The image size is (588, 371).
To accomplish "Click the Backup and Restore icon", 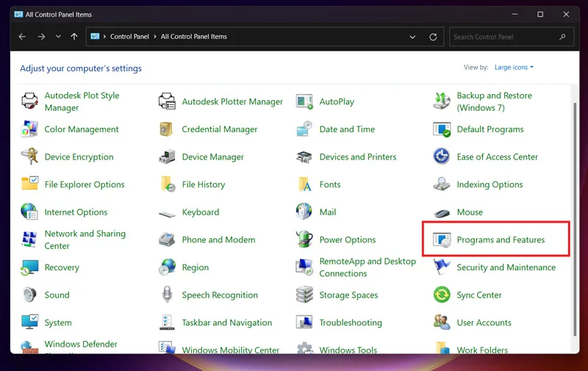I will click(442, 101).
